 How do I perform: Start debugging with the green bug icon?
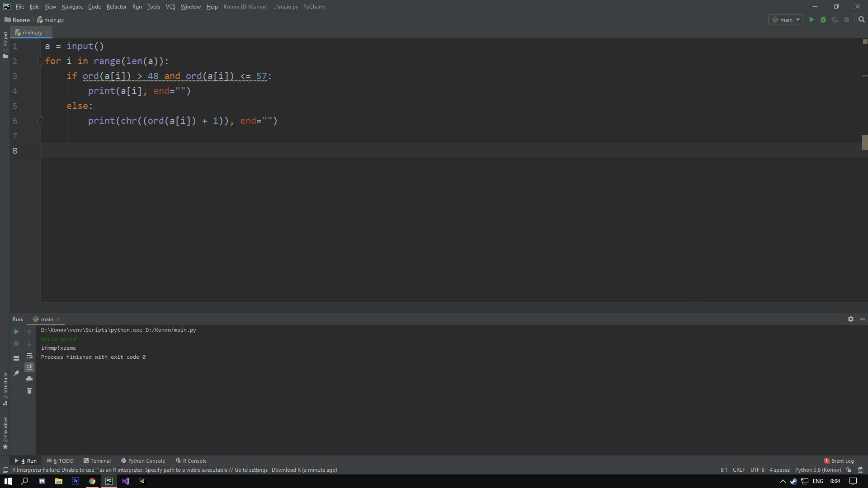823,19
